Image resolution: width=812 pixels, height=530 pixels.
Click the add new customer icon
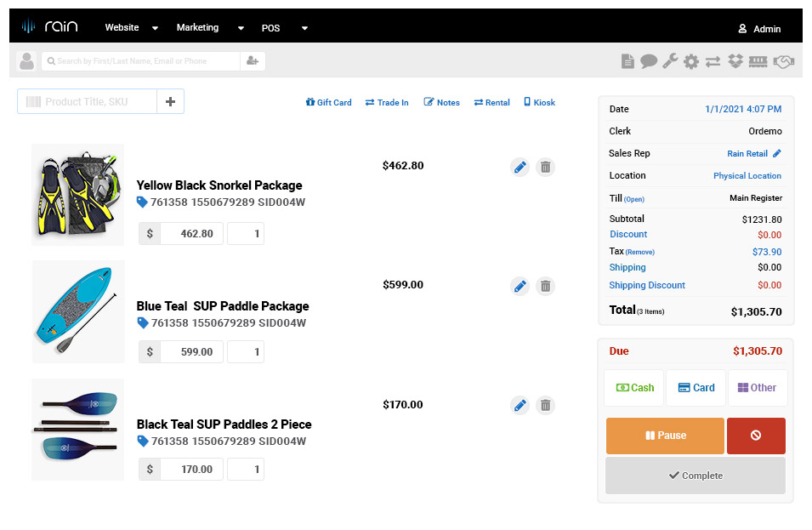point(252,61)
